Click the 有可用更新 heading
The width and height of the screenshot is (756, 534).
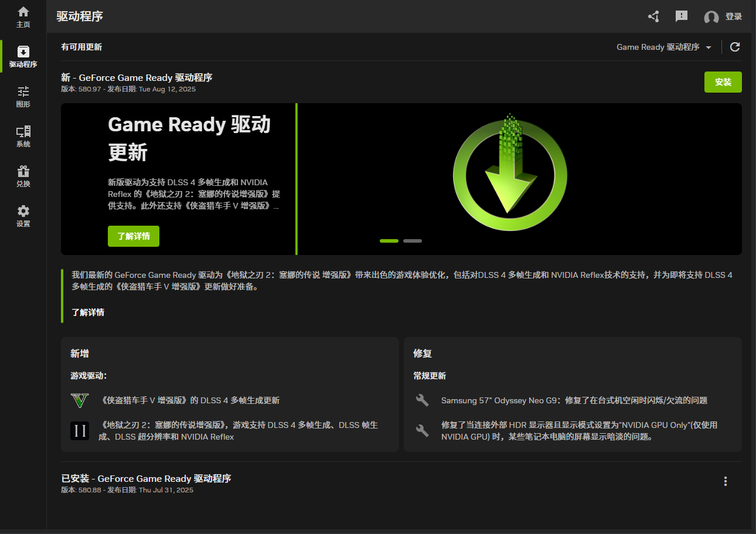(x=81, y=47)
